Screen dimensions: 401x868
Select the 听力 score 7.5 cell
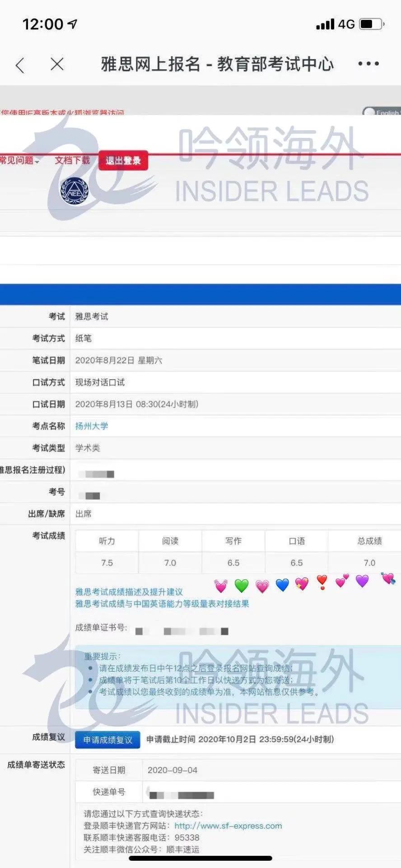107,563
